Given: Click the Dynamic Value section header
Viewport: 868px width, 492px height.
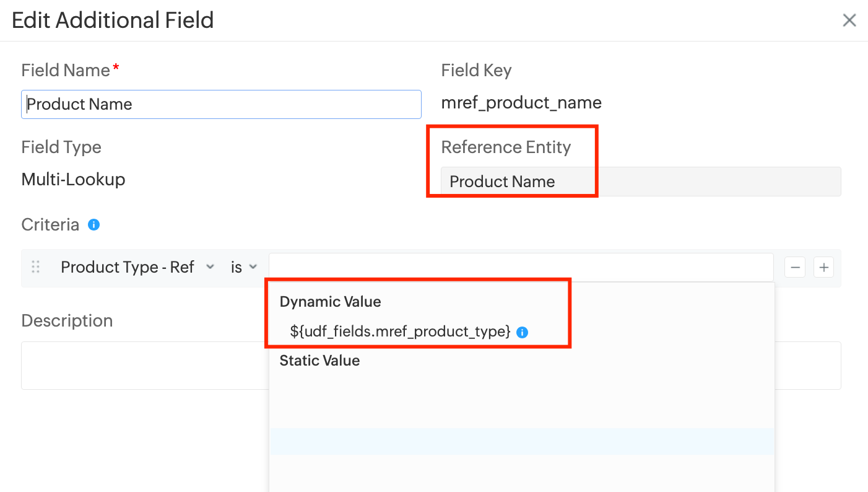Looking at the screenshot, I should tap(330, 302).
